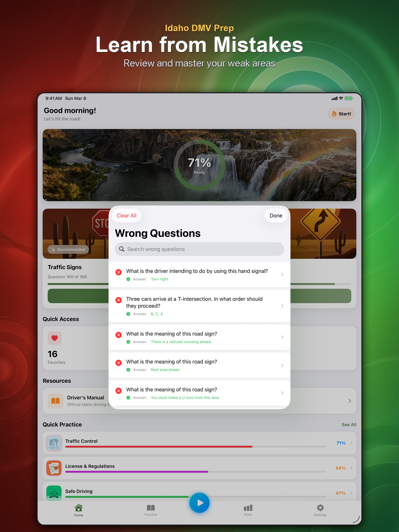Switch to the Stats tab

[248, 510]
